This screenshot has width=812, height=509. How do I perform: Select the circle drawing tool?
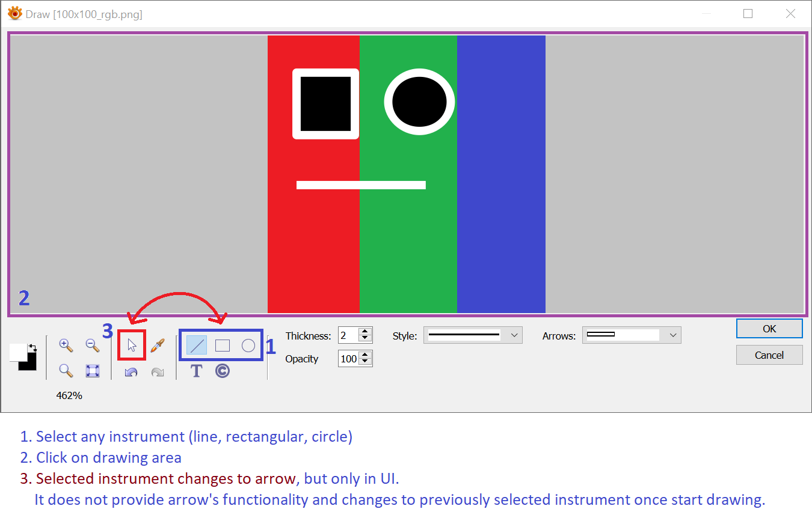248,346
